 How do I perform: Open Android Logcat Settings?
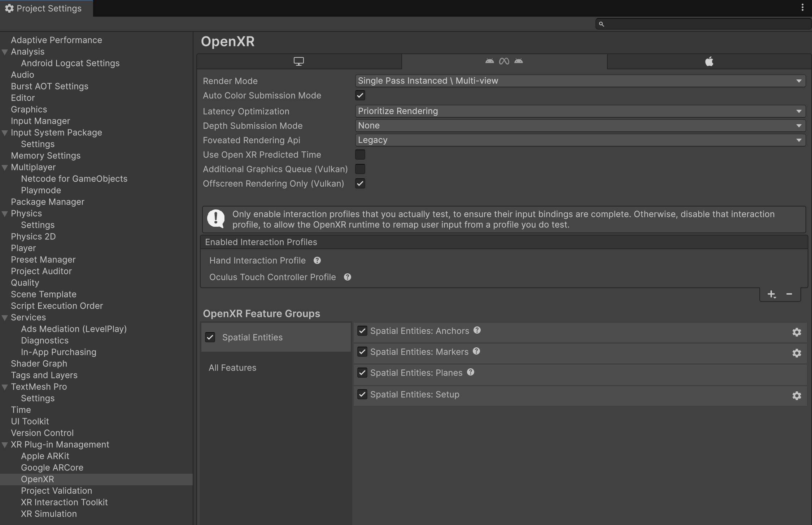click(70, 63)
